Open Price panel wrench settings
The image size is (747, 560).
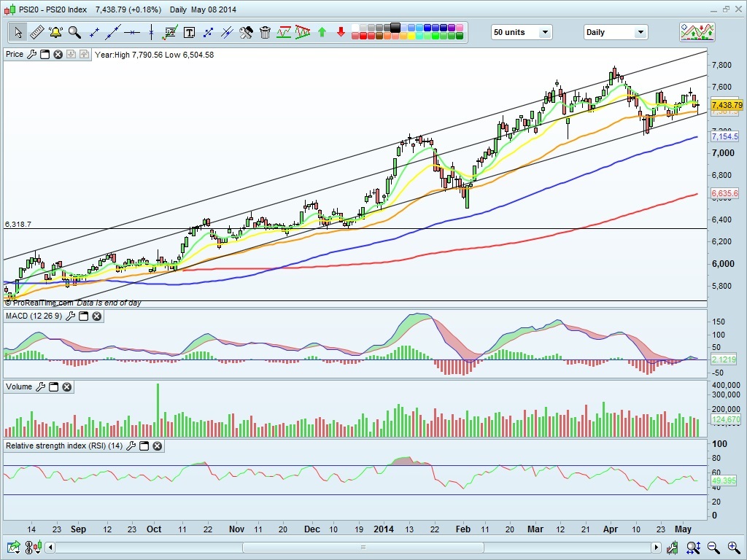[31, 55]
